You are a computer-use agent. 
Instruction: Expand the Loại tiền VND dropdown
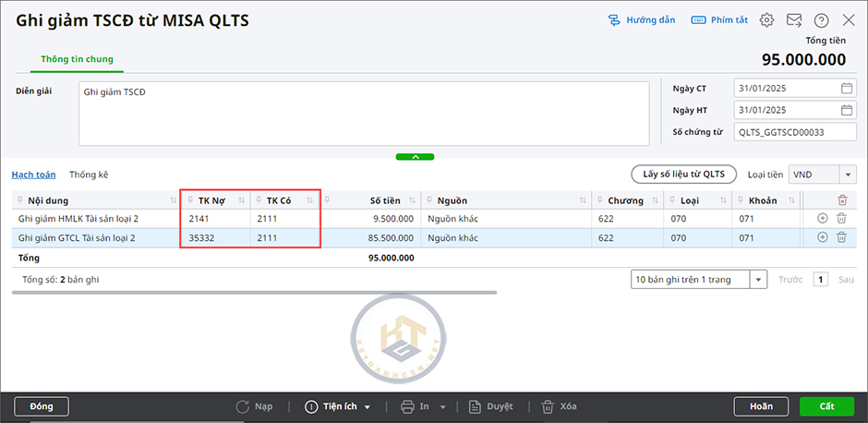pyautogui.click(x=848, y=175)
